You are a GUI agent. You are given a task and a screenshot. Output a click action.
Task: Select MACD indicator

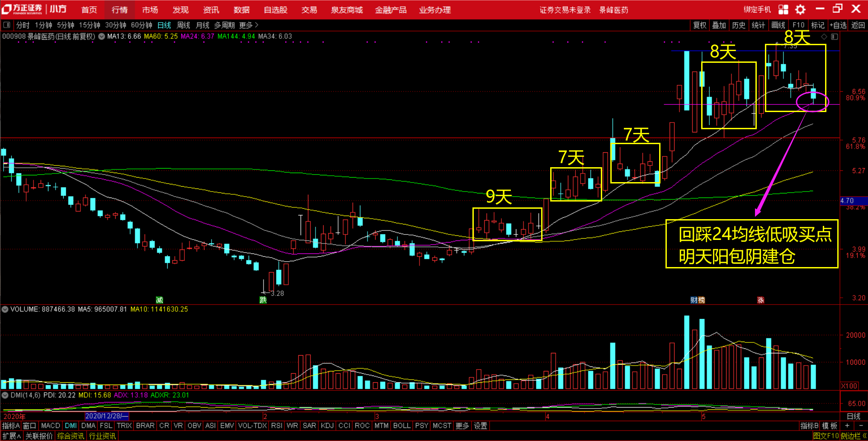(51, 426)
